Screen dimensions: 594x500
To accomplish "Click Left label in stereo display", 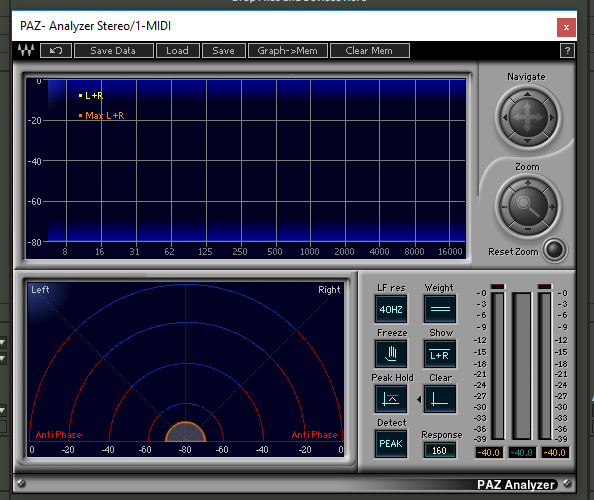I will [x=40, y=290].
